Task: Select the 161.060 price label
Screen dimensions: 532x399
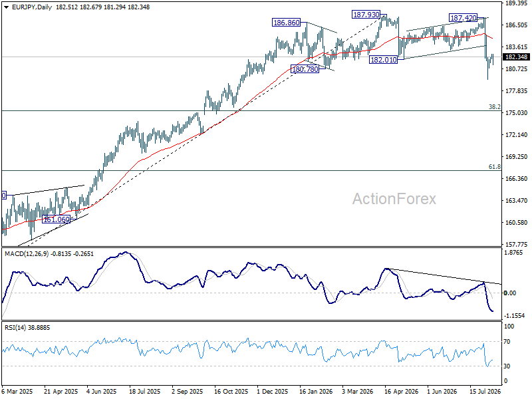Action: click(x=57, y=219)
